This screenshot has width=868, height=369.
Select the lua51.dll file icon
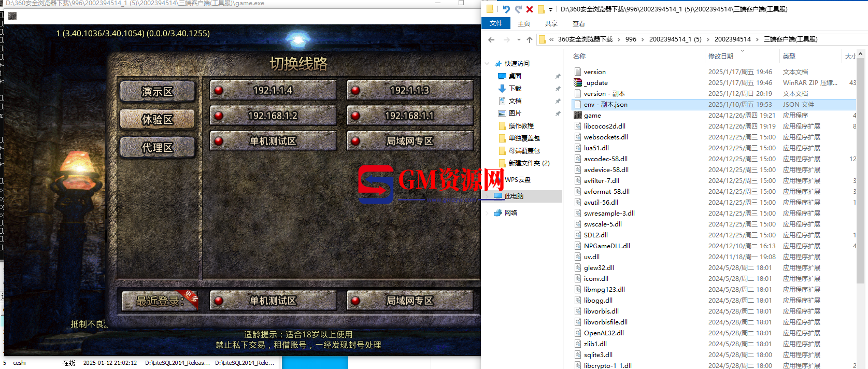[x=578, y=148]
